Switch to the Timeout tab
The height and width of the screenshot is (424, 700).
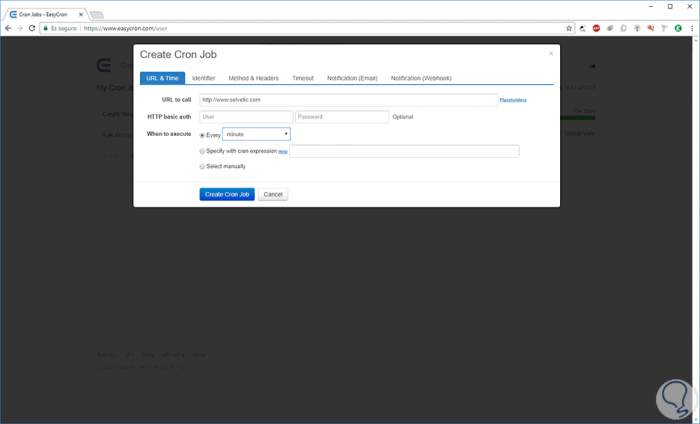click(x=303, y=78)
